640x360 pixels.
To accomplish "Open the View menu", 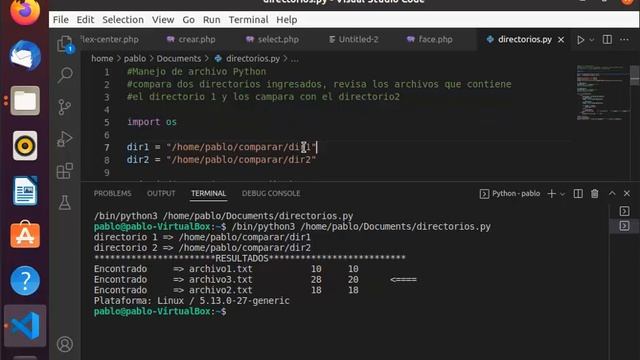I will pyautogui.click(x=163, y=20).
